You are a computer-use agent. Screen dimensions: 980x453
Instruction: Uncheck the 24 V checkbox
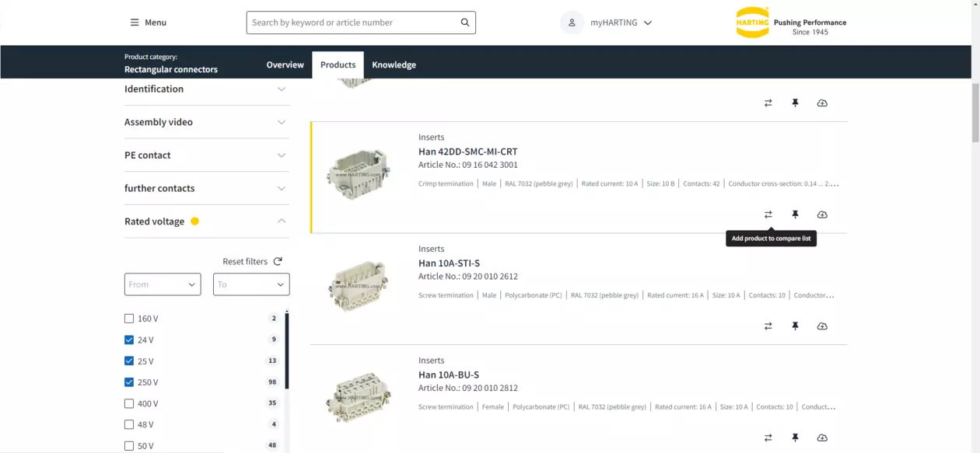(x=129, y=340)
